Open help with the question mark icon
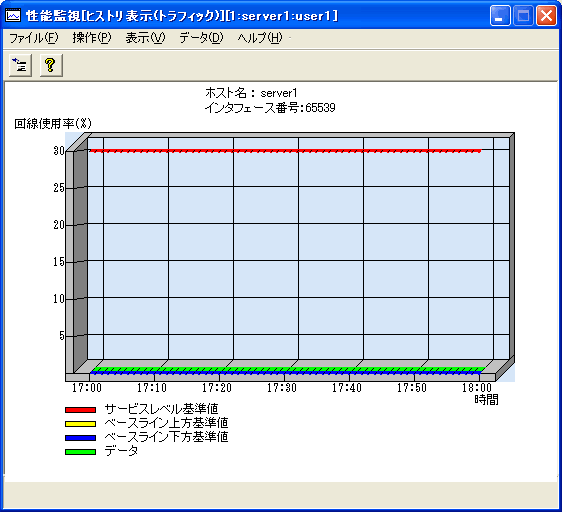 (51, 65)
